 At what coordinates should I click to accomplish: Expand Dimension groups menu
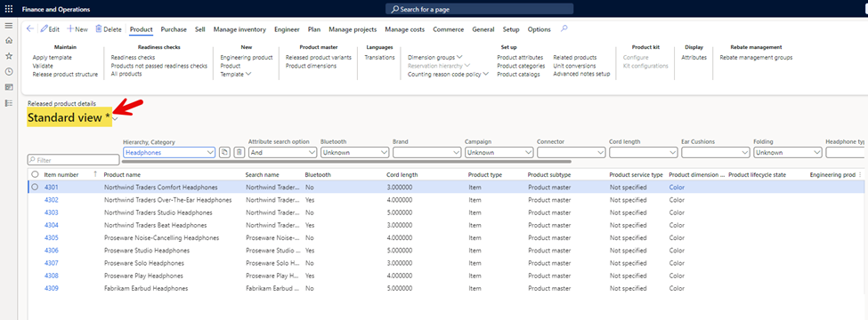click(435, 58)
